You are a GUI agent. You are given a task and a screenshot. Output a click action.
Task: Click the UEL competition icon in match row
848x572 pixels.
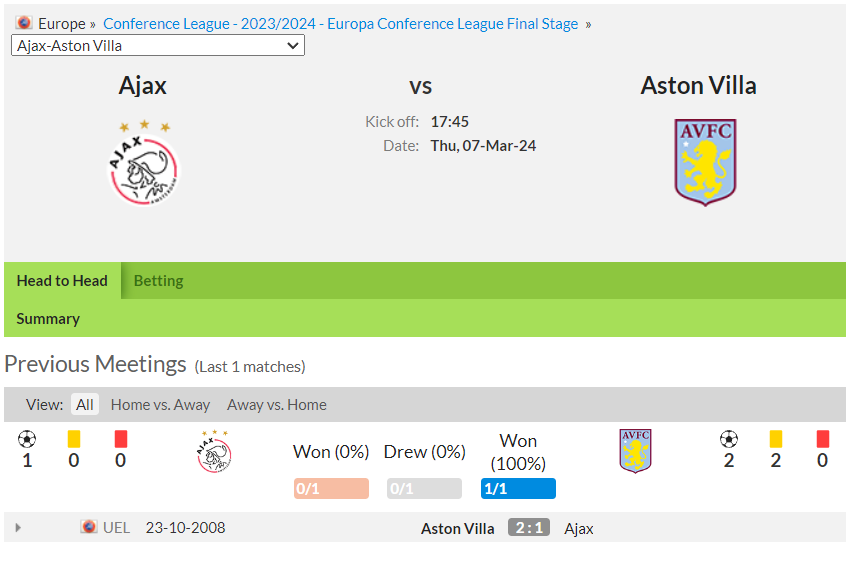pos(89,527)
